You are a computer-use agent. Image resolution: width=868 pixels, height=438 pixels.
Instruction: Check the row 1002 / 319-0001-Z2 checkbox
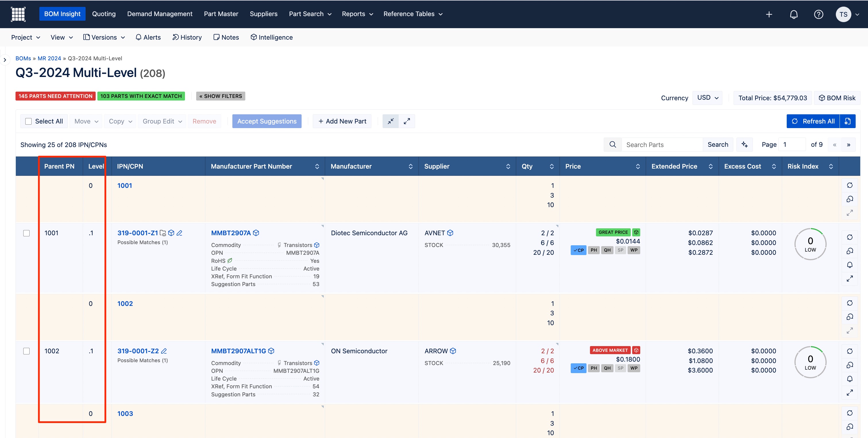point(26,351)
